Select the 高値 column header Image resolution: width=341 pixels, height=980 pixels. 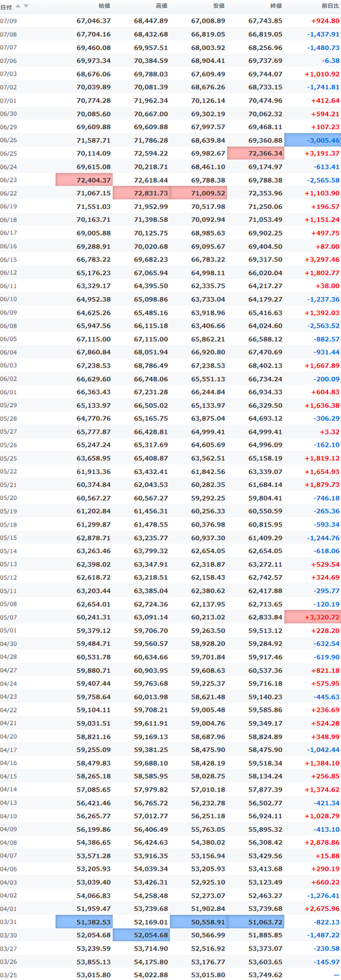161,5
